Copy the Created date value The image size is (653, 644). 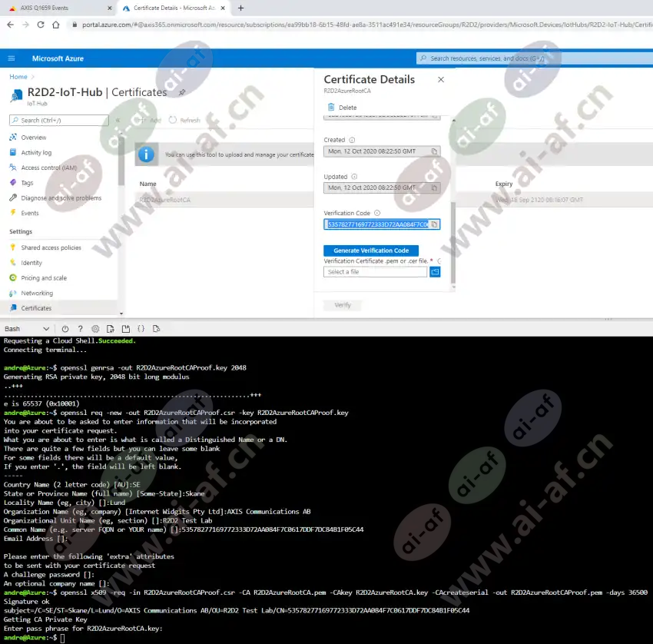pyautogui.click(x=434, y=151)
